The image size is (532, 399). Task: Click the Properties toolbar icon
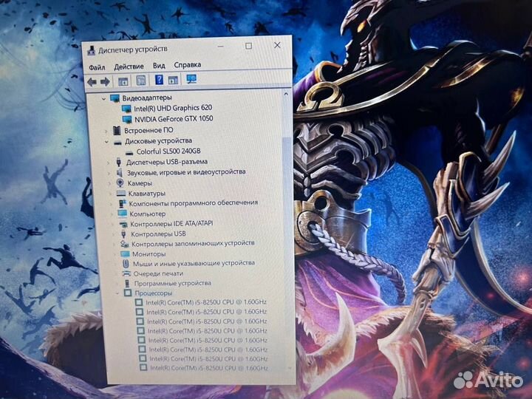click(x=141, y=81)
